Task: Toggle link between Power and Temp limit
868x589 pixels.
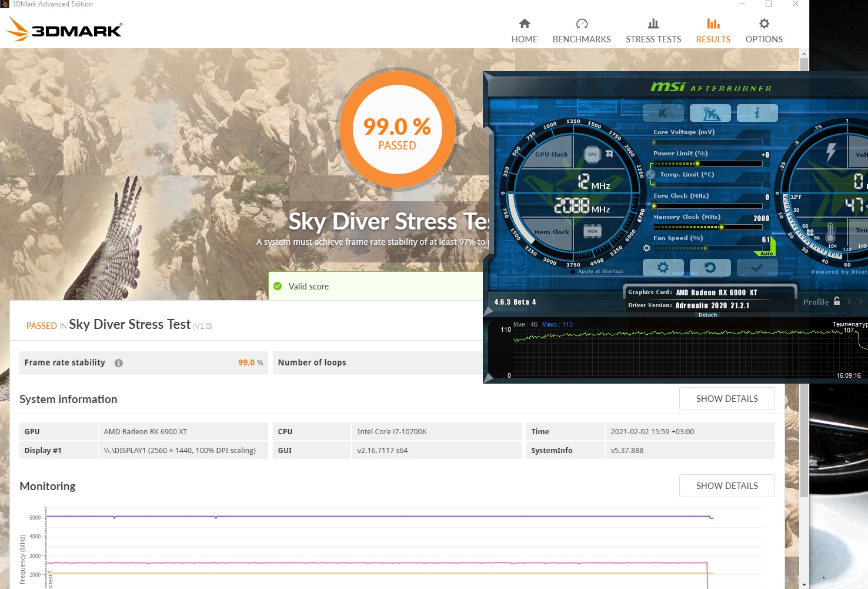Action: (650, 174)
